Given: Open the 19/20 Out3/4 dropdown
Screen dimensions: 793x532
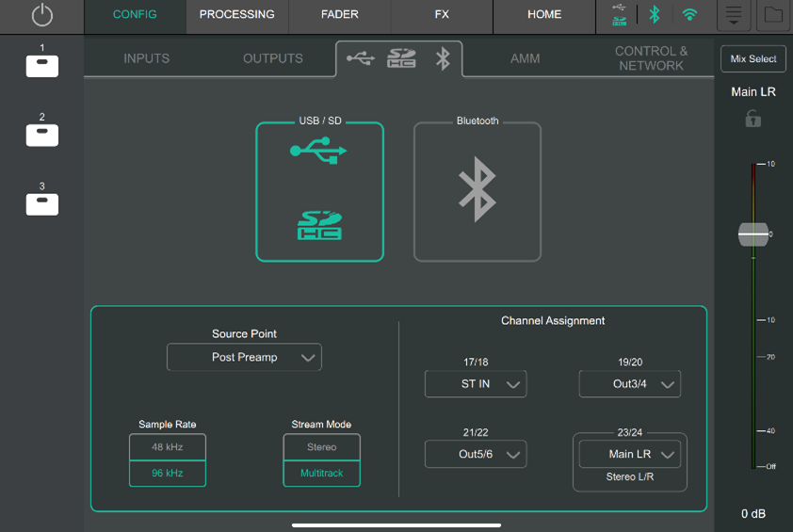Looking at the screenshot, I should (630, 384).
